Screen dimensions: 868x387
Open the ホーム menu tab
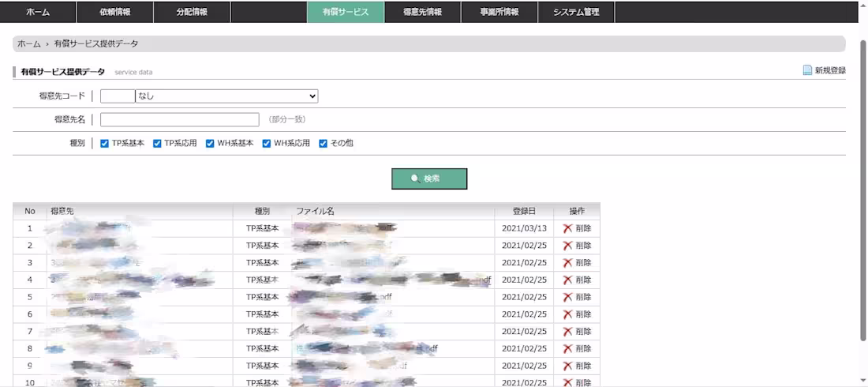38,12
